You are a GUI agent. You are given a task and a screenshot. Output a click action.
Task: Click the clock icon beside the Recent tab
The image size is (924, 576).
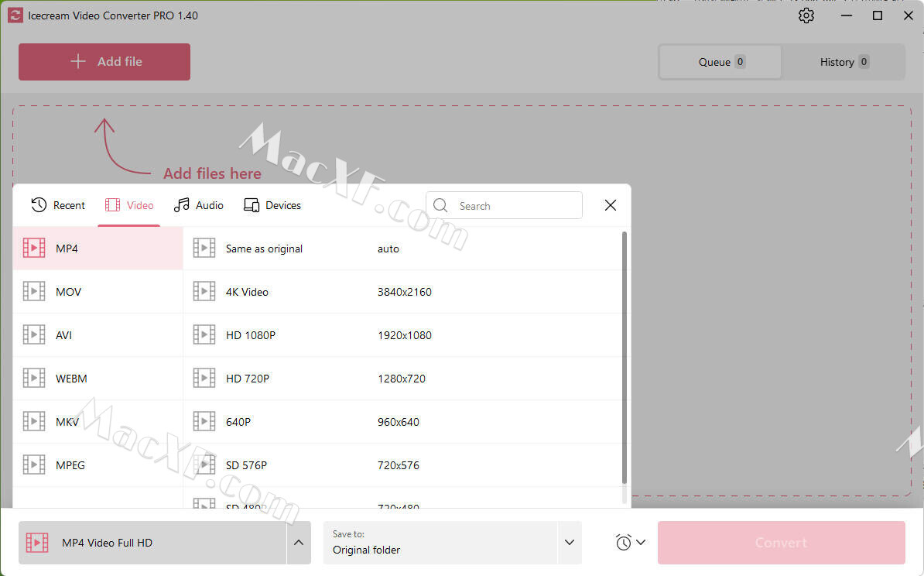pyautogui.click(x=39, y=204)
